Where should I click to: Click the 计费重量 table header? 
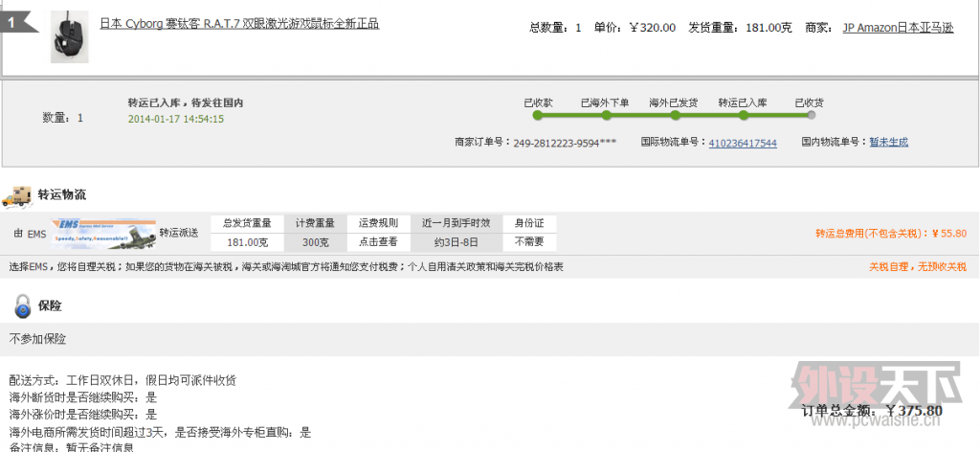pyautogui.click(x=316, y=223)
